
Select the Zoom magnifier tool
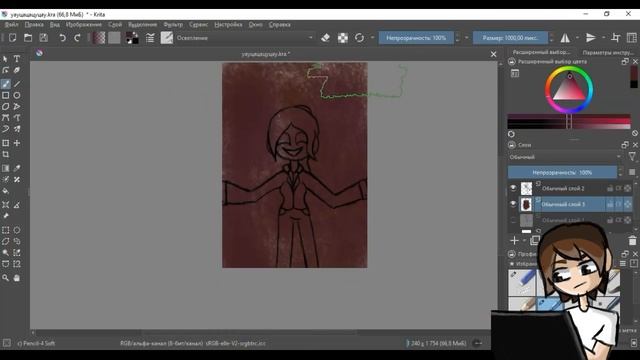[x=6, y=278]
